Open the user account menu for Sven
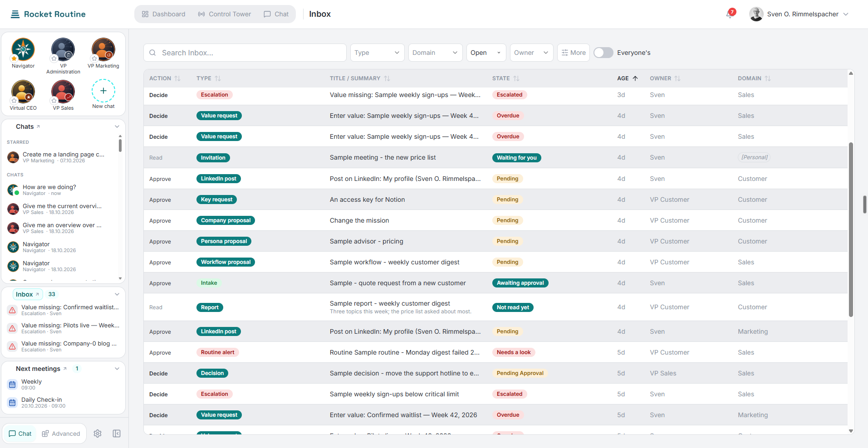This screenshot has width=868, height=448. (x=799, y=14)
